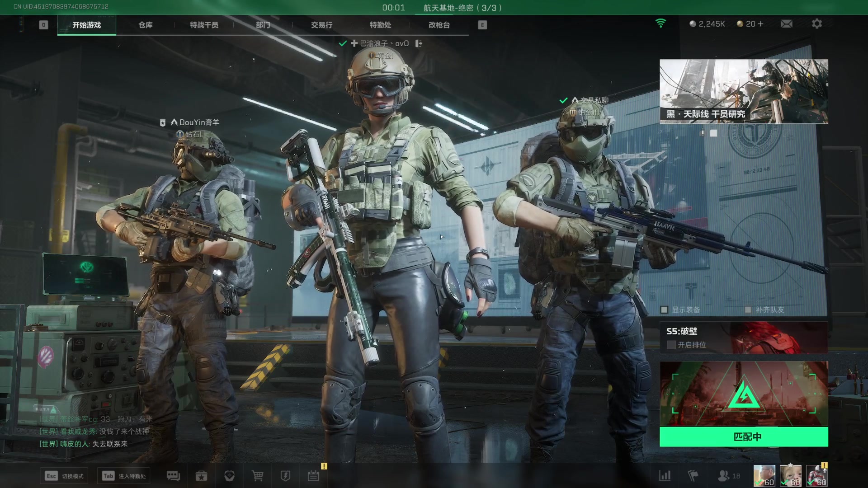The image size is (868, 488).
Task: Open the 黑·天际线 干员研究 promo banner
Action: tap(744, 91)
